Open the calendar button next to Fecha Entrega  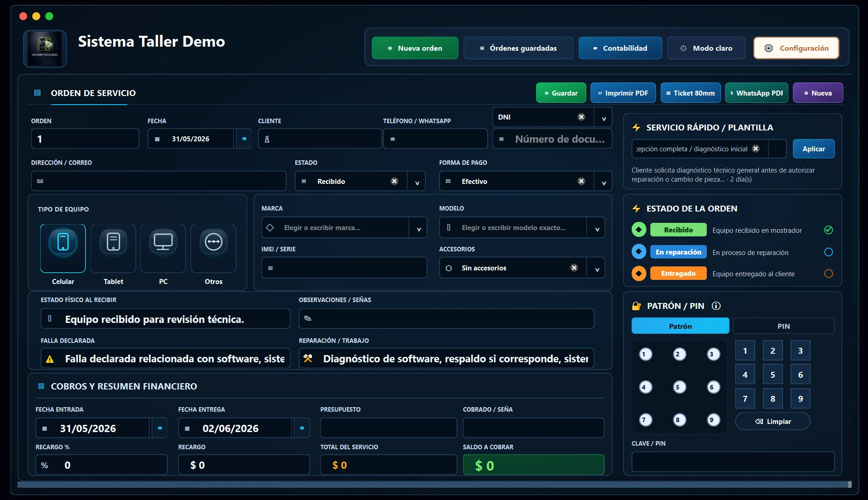coord(302,428)
